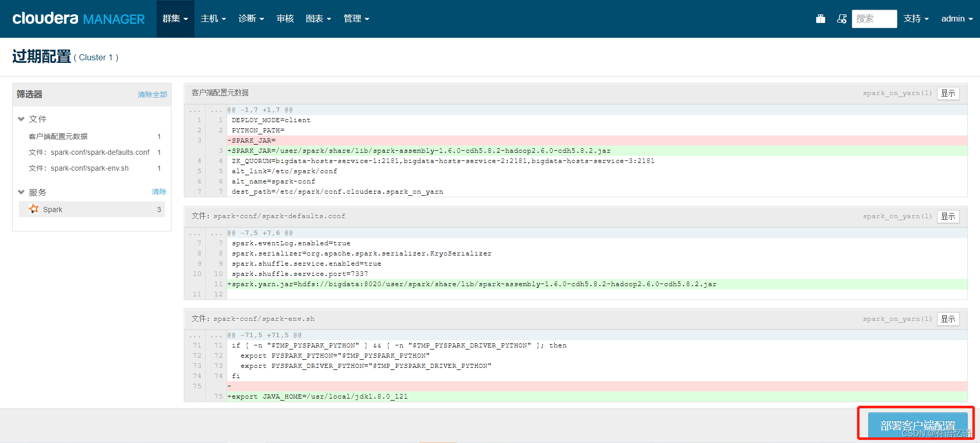Open the admin user menu
The width and height of the screenshot is (980, 443).
[957, 19]
